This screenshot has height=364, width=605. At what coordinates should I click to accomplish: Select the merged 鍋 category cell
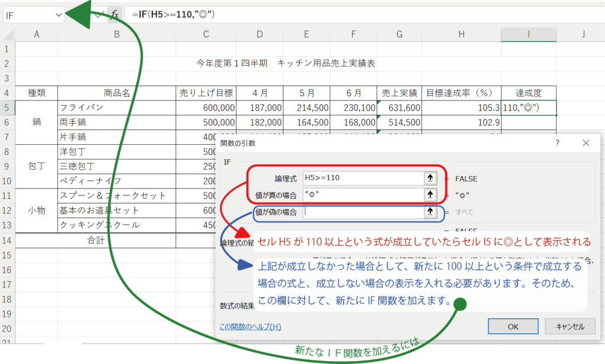(x=37, y=122)
